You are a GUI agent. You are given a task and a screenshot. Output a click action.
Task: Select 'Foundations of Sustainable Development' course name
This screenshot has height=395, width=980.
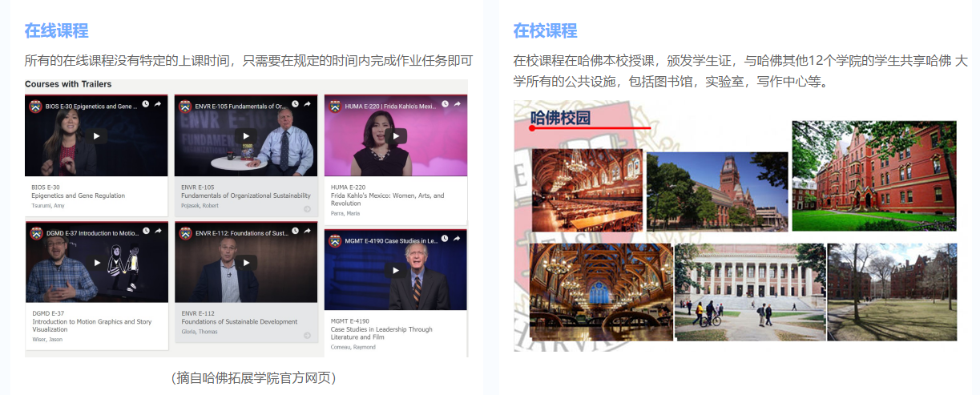(x=240, y=322)
